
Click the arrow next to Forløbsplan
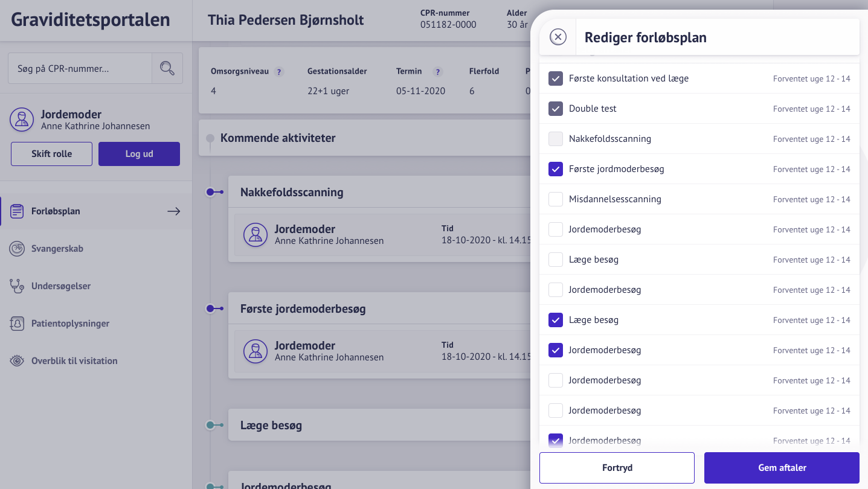pyautogui.click(x=174, y=211)
